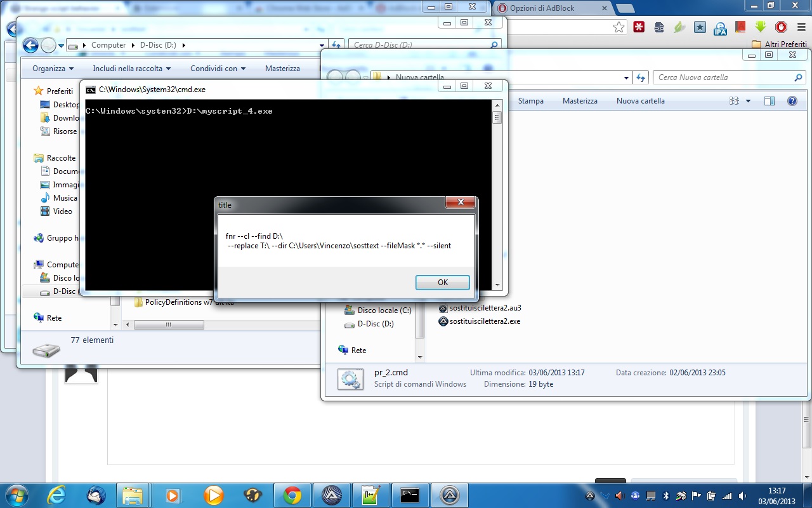Open the AdBlock extension icon in Chrome
Image resolution: width=812 pixels, height=508 pixels.
tap(782, 27)
